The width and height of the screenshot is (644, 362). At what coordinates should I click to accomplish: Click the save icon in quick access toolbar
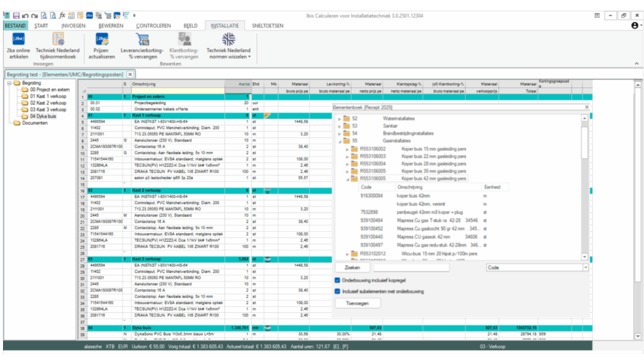(x=16, y=15)
